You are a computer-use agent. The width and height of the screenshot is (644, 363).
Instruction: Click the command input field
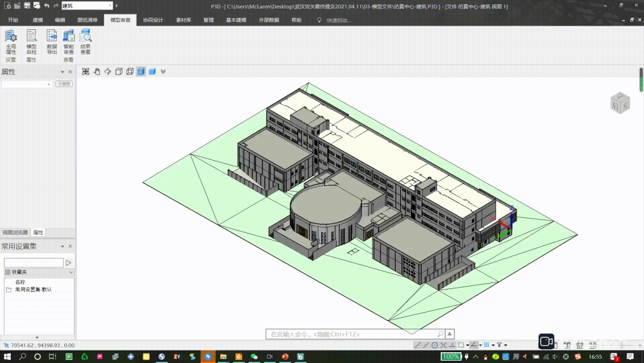pos(351,334)
